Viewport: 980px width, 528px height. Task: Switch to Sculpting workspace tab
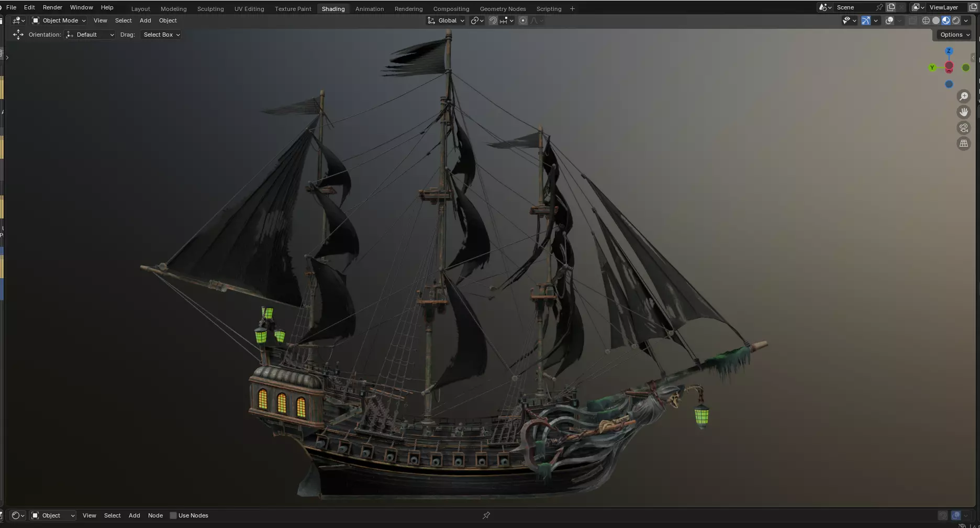point(210,9)
